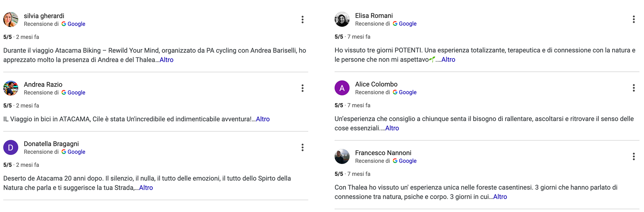Click Altro on Alice Colombo's review
The height and width of the screenshot is (212, 644).
pos(392,128)
